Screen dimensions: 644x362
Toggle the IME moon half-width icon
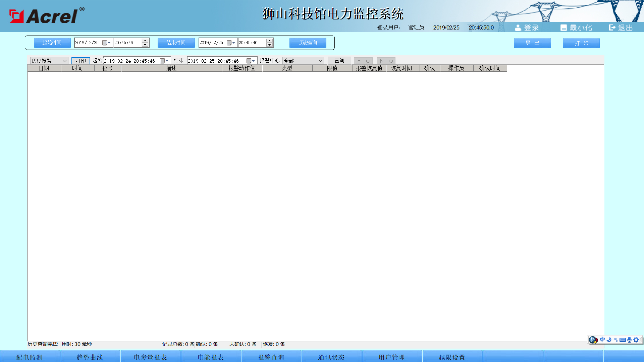[x=609, y=340]
